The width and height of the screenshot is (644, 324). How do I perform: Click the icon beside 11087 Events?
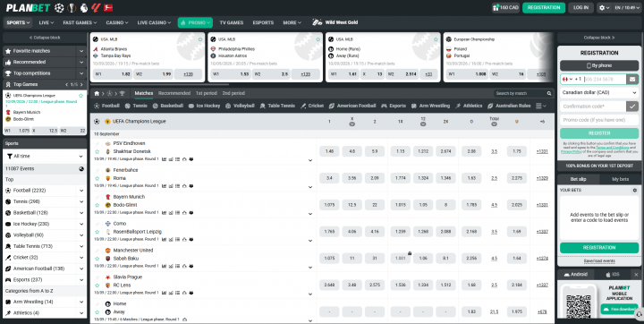pyautogui.click(x=81, y=168)
